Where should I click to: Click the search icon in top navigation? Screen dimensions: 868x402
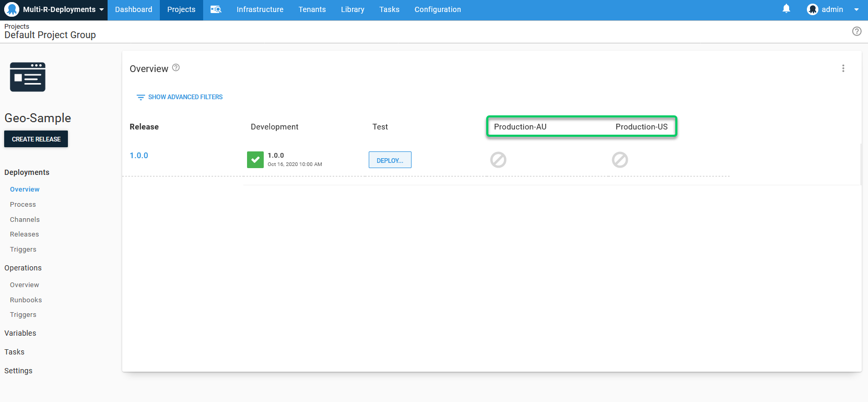[x=216, y=9]
